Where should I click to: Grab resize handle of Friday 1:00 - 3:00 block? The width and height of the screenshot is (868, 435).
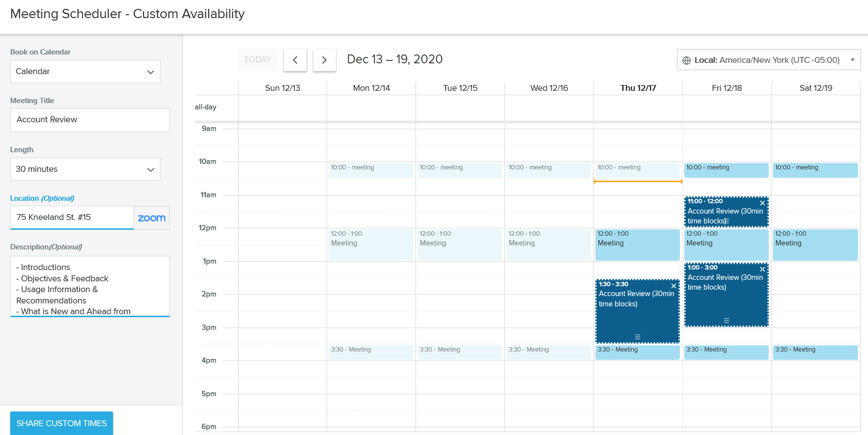tap(726, 321)
